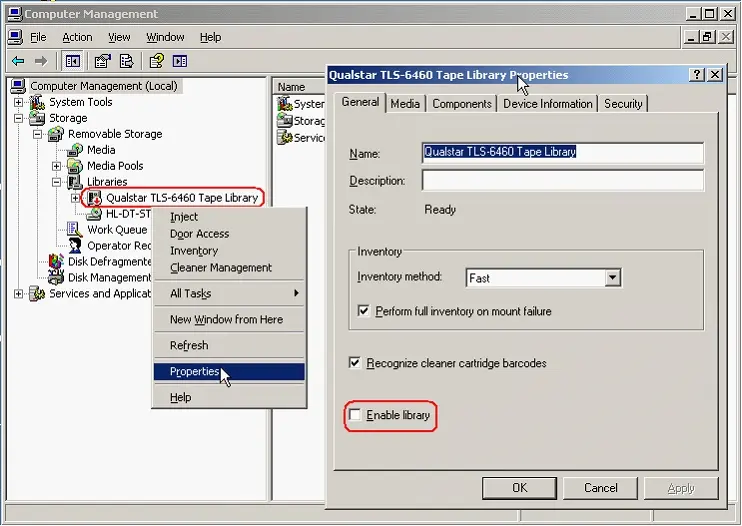Click into the Description text field
The width and height of the screenshot is (742, 526).
point(562,181)
